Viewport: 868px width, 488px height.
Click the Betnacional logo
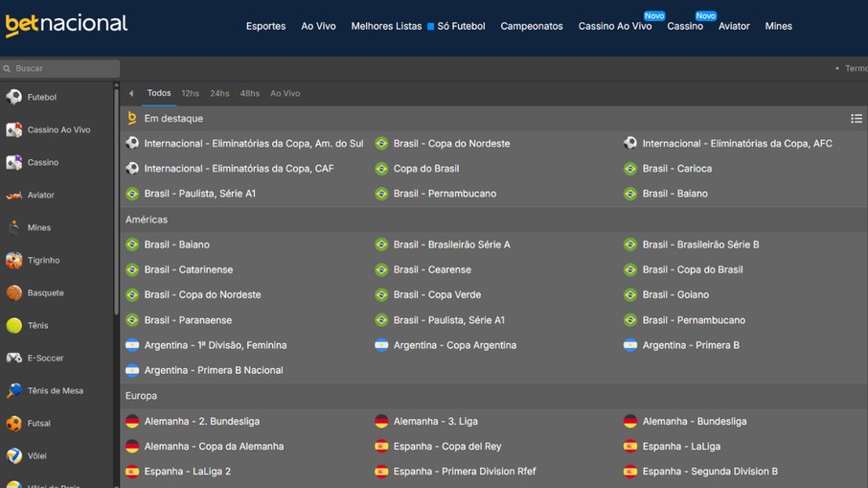coord(66,25)
